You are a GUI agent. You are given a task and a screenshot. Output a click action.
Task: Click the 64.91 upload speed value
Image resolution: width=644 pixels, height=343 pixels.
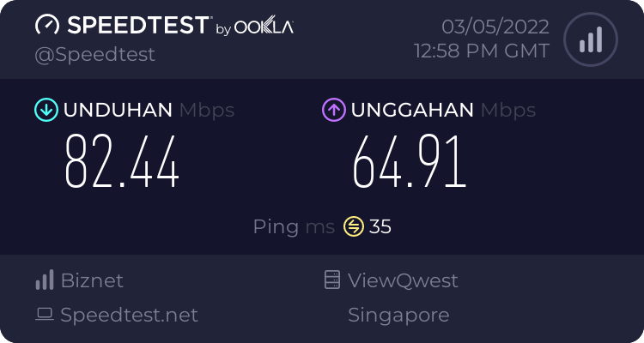410,163
